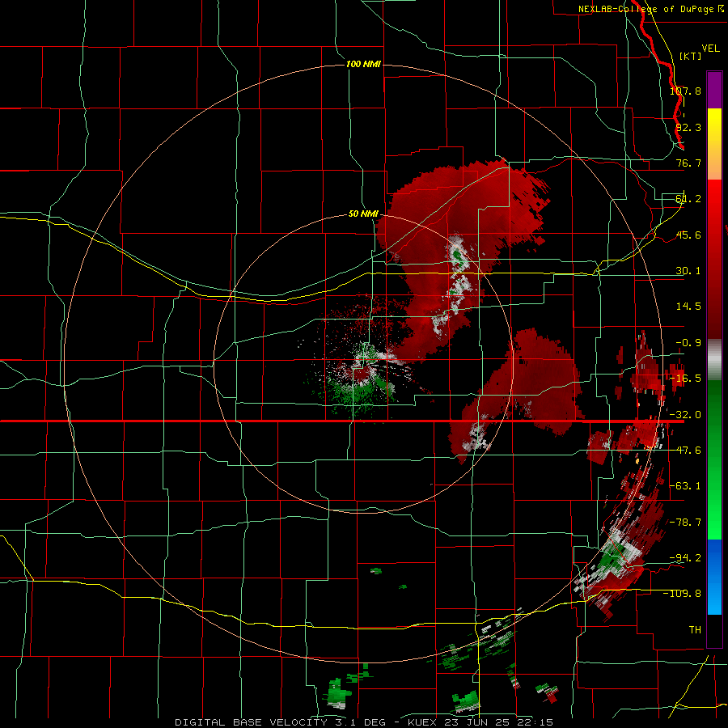Pick the purple segment of velocity color bar
The height and width of the screenshot is (728, 728).
click(714, 90)
